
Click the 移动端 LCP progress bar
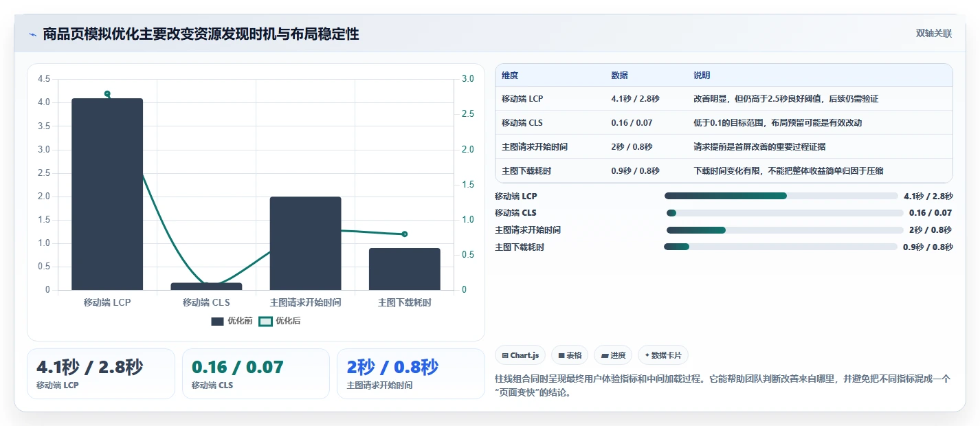coord(781,196)
